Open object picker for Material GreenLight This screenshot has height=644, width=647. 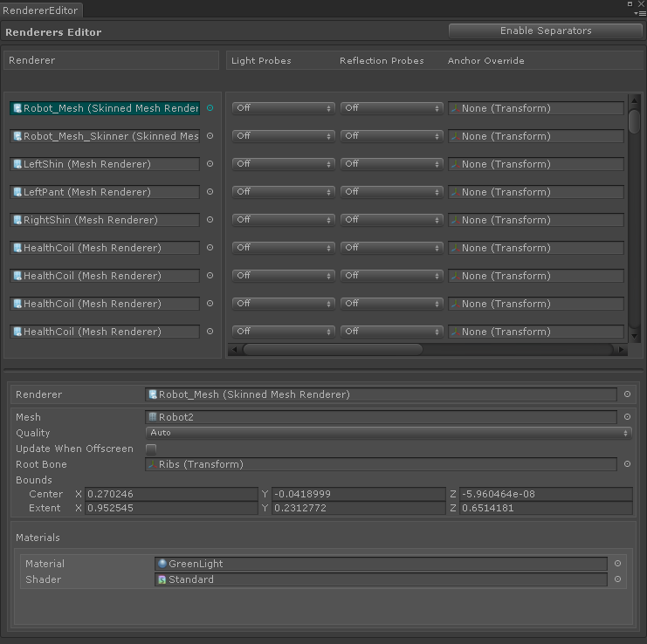618,564
